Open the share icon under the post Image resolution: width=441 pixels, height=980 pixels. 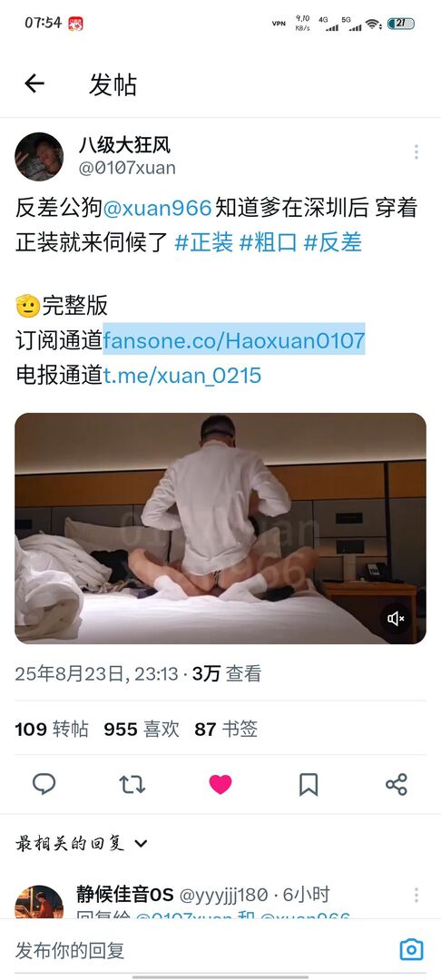pyautogui.click(x=397, y=784)
